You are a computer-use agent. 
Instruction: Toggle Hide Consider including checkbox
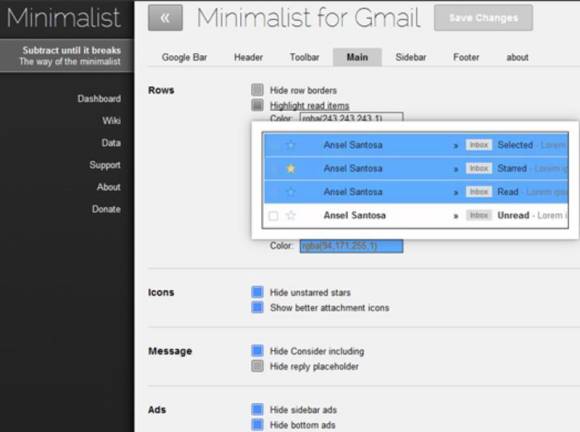pyautogui.click(x=257, y=351)
